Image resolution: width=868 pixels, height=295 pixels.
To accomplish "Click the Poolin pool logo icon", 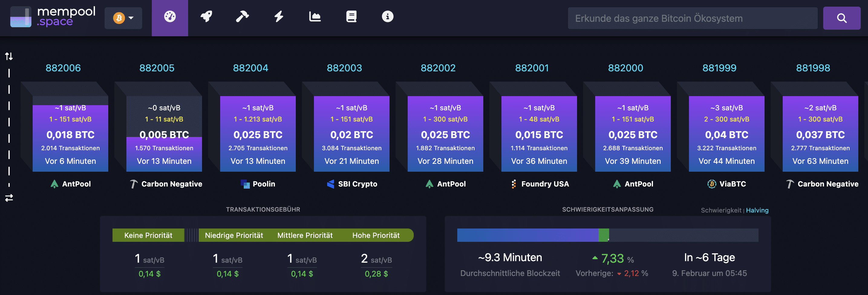I will 245,184.
